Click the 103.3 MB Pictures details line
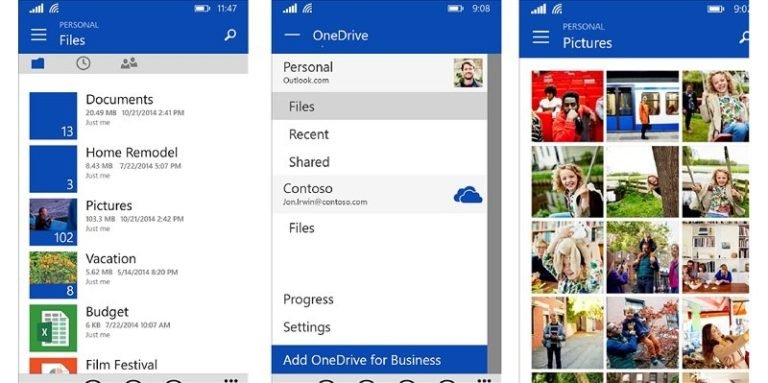Image resolution: width=768 pixels, height=383 pixels. coord(135,219)
